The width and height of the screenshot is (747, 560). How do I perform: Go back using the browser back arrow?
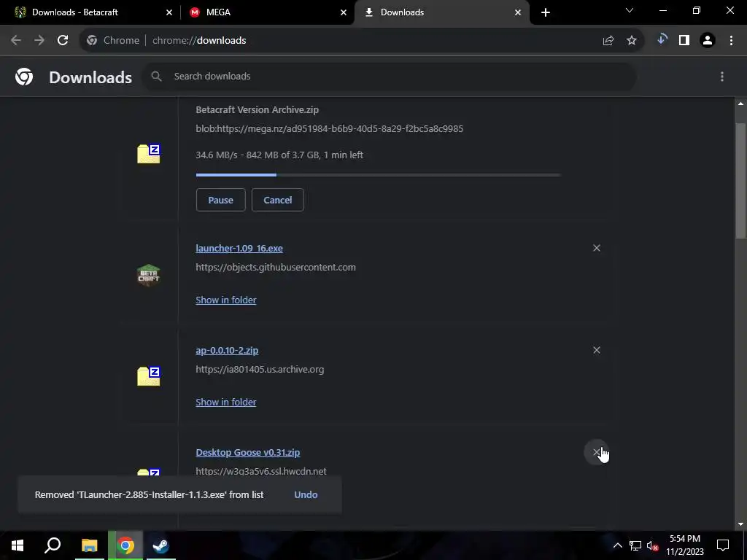pos(16,41)
